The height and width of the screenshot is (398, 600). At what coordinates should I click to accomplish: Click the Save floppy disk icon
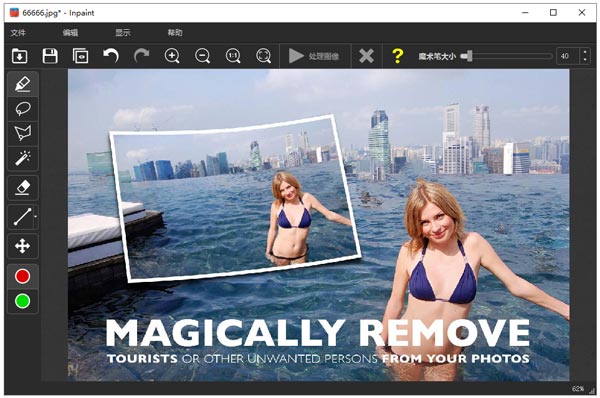50,56
